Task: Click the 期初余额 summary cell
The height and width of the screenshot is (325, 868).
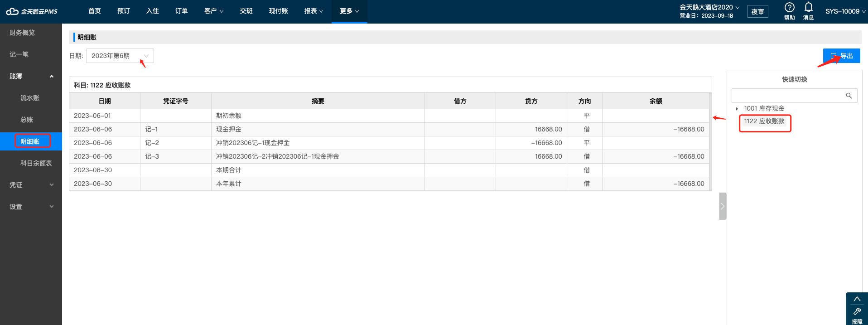Action: click(x=318, y=116)
